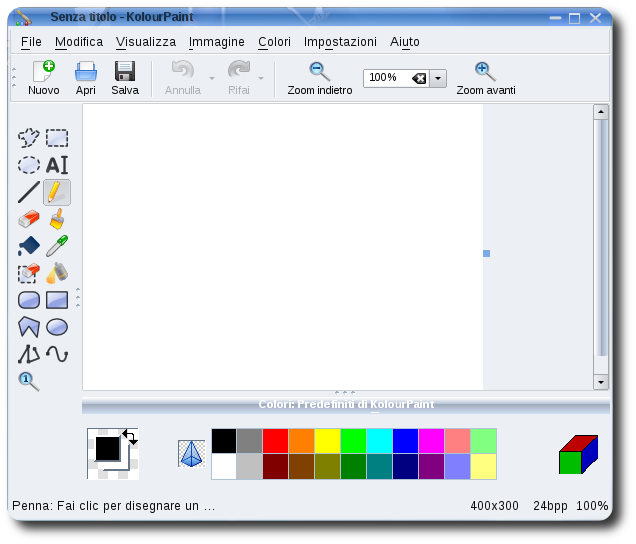Screen dimensions: 636x544
Task: Click the canvas right-edge resize handle
Action: (486, 254)
